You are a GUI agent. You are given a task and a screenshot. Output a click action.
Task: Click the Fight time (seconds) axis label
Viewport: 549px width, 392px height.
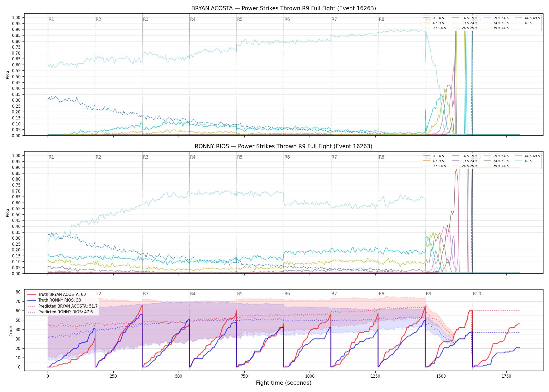pyautogui.click(x=284, y=383)
